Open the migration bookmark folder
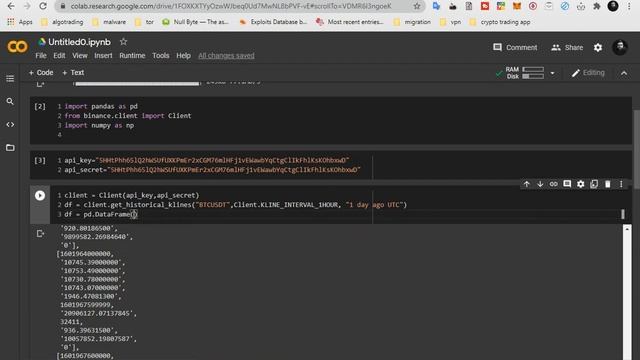Screen dimensions: 640x360 pyautogui.click(x=412, y=22)
